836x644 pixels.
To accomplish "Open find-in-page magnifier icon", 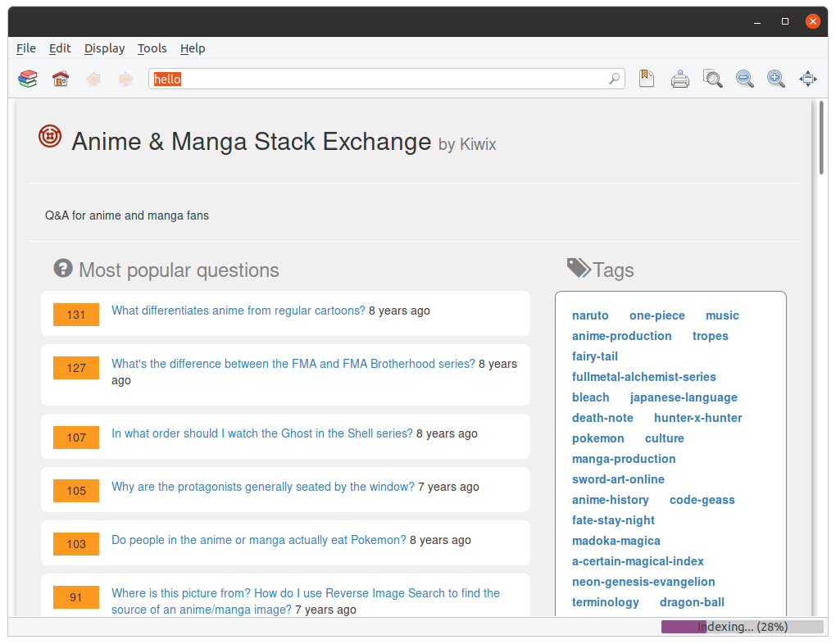I will pos(712,79).
